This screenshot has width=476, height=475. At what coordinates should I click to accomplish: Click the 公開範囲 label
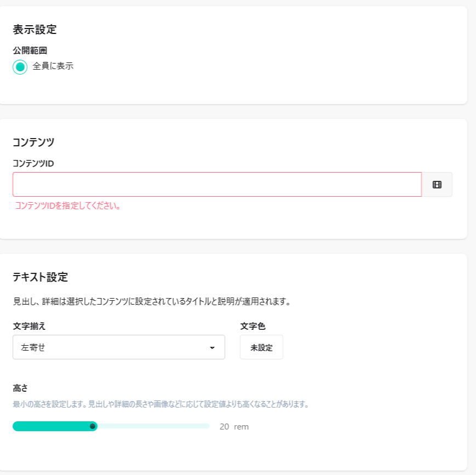30,50
